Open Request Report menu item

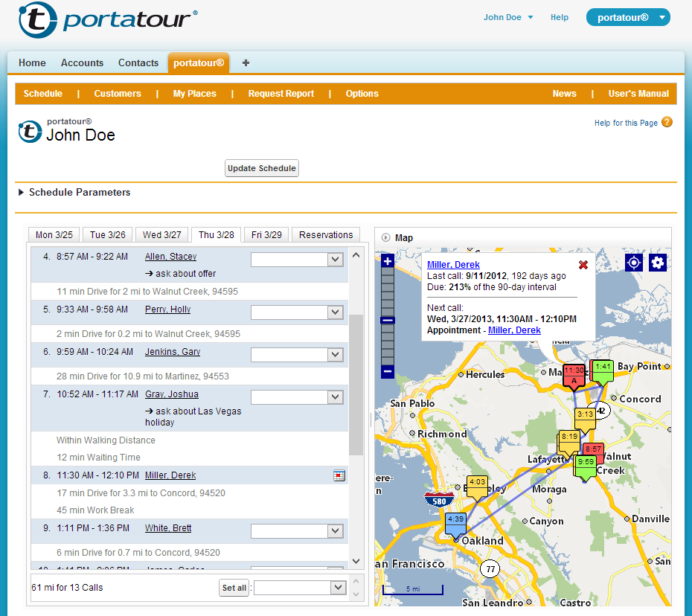coord(281,94)
